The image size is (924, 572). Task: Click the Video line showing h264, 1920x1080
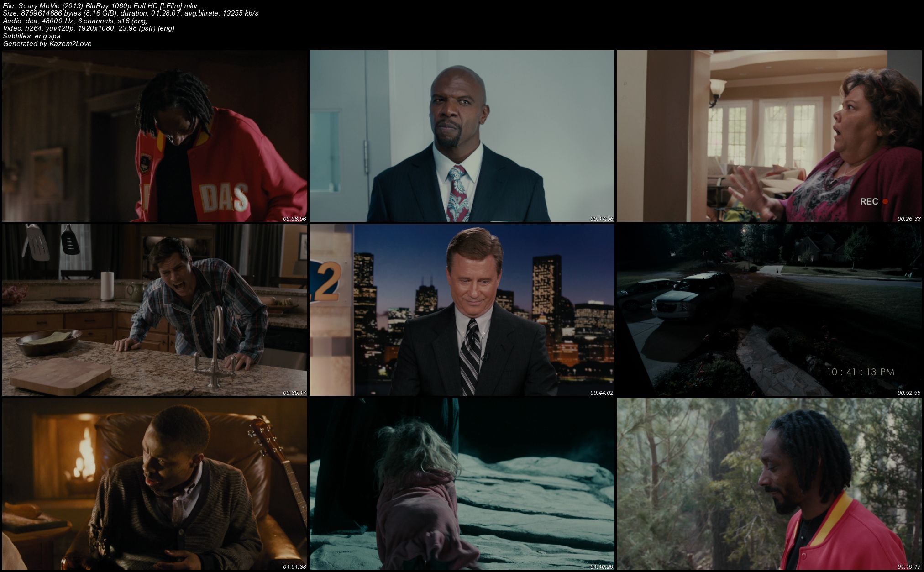[89, 28]
